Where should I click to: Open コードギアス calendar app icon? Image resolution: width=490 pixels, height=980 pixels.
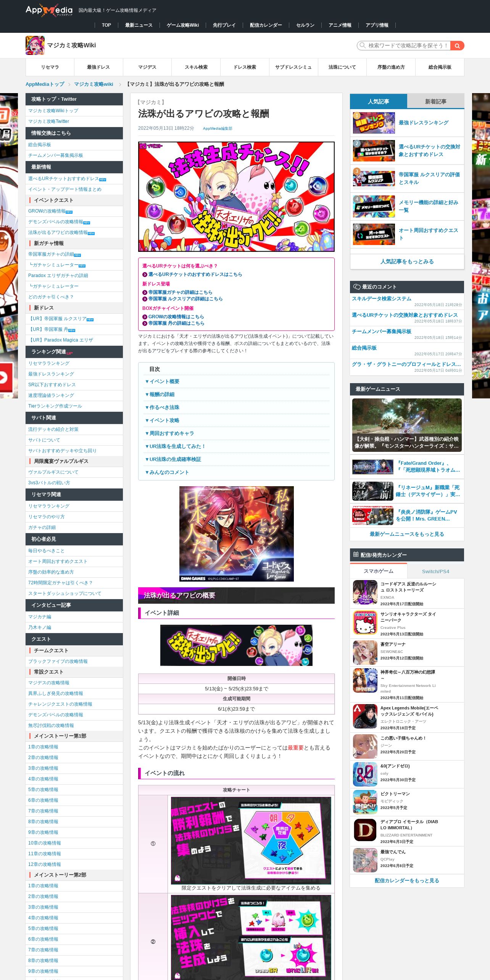pyautogui.click(x=365, y=592)
